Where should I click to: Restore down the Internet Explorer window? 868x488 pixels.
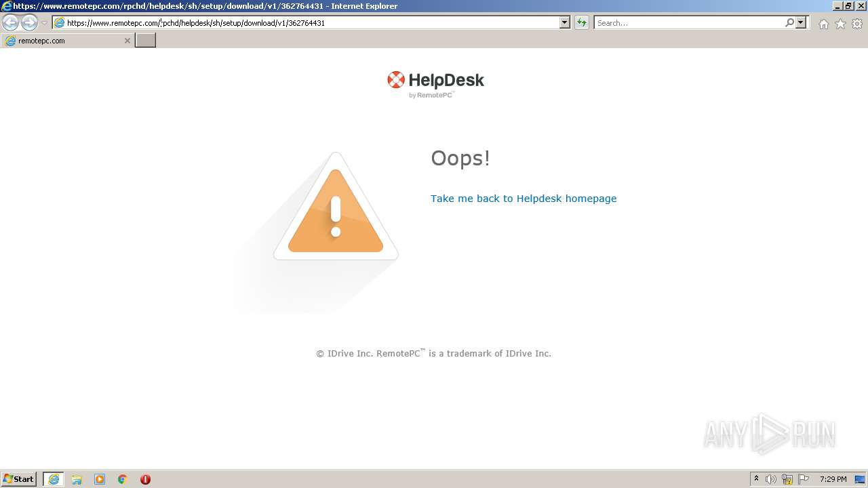tap(848, 5)
